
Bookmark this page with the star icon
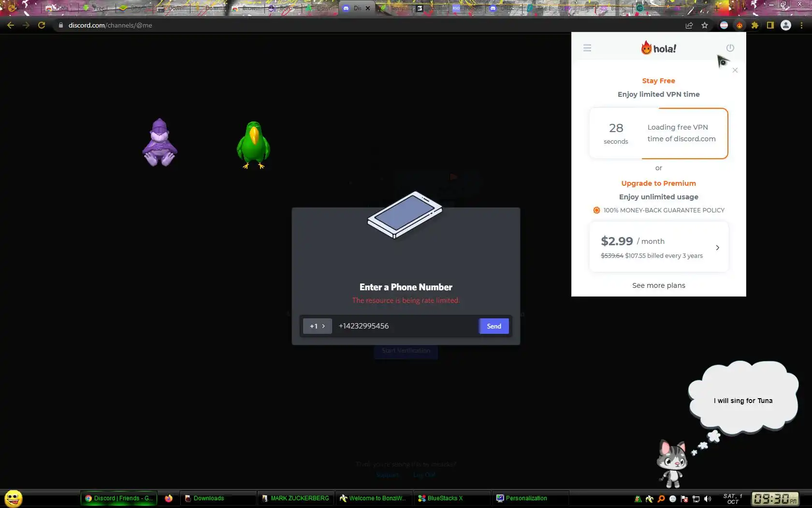705,25
